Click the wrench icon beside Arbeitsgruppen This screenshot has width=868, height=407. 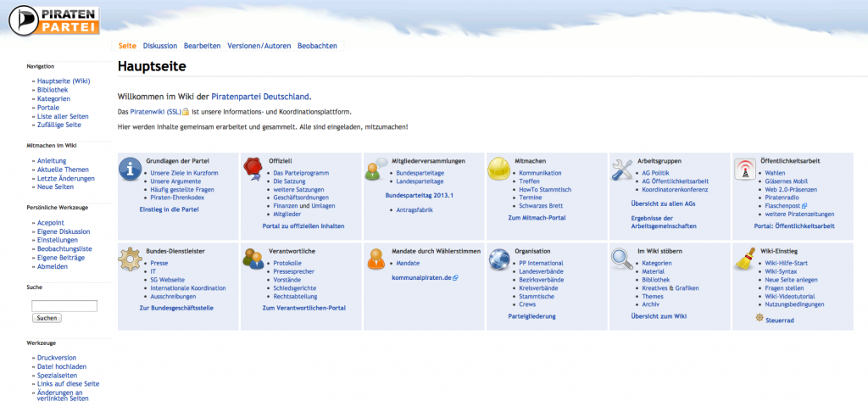pyautogui.click(x=622, y=168)
